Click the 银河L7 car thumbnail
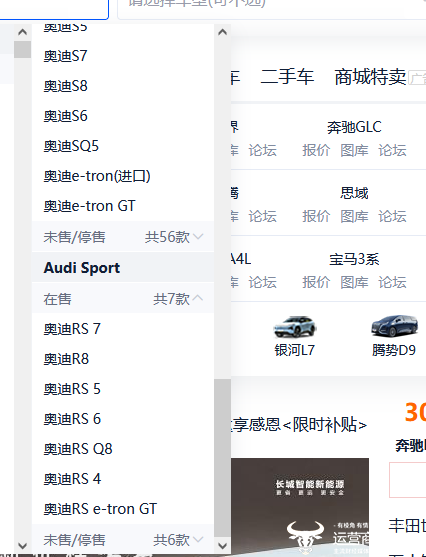 (x=295, y=326)
